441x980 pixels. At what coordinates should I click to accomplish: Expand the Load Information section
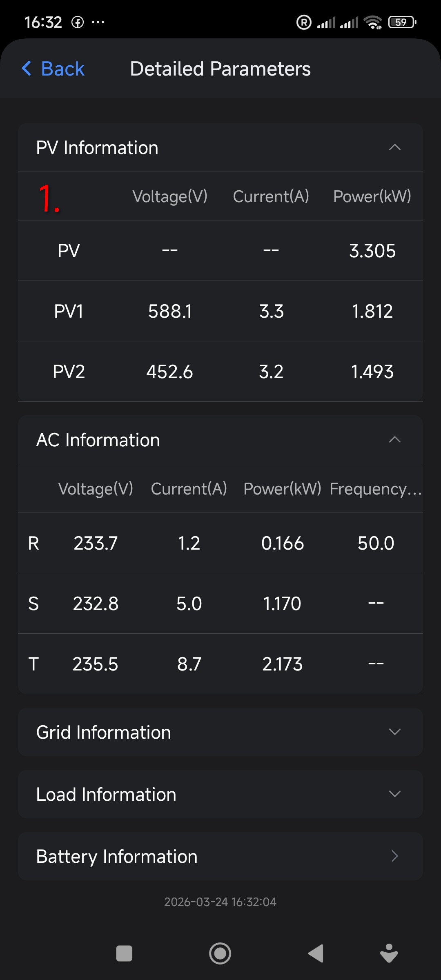pyautogui.click(x=394, y=794)
